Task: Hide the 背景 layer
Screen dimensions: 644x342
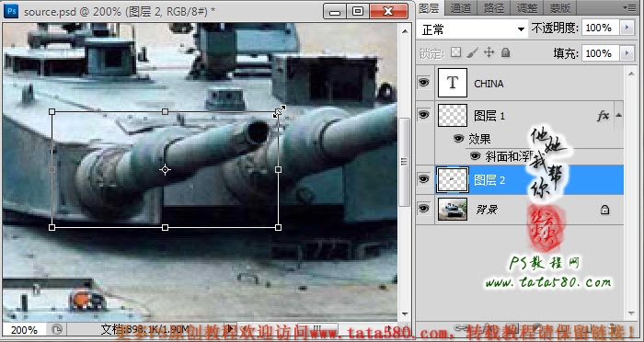Action: pyautogui.click(x=424, y=209)
